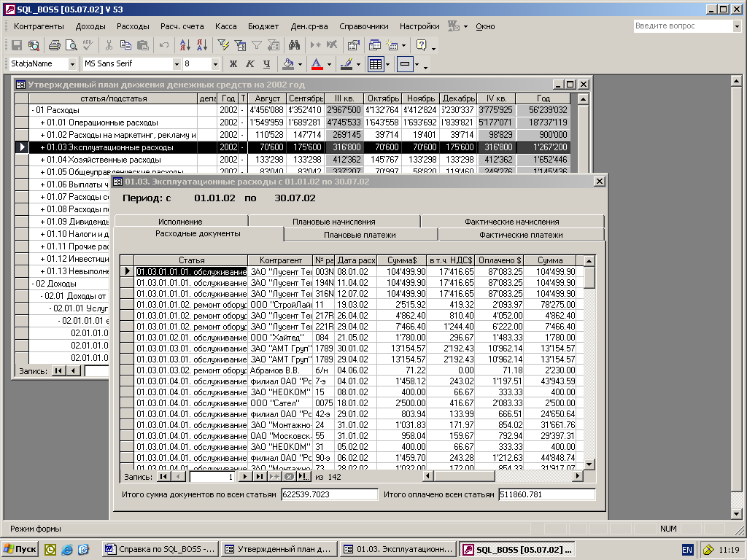Image resolution: width=747 pixels, height=560 pixels.
Task: Go to next record in documents navigator
Action: tap(245, 477)
